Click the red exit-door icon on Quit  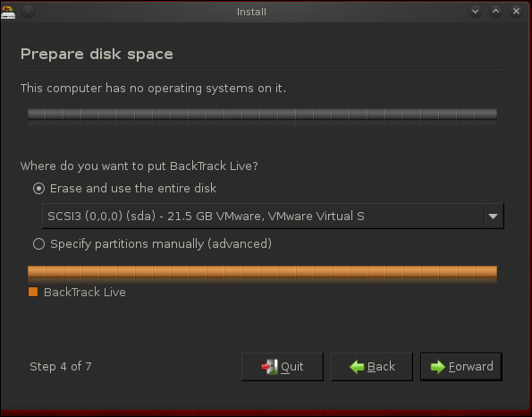[x=269, y=366]
